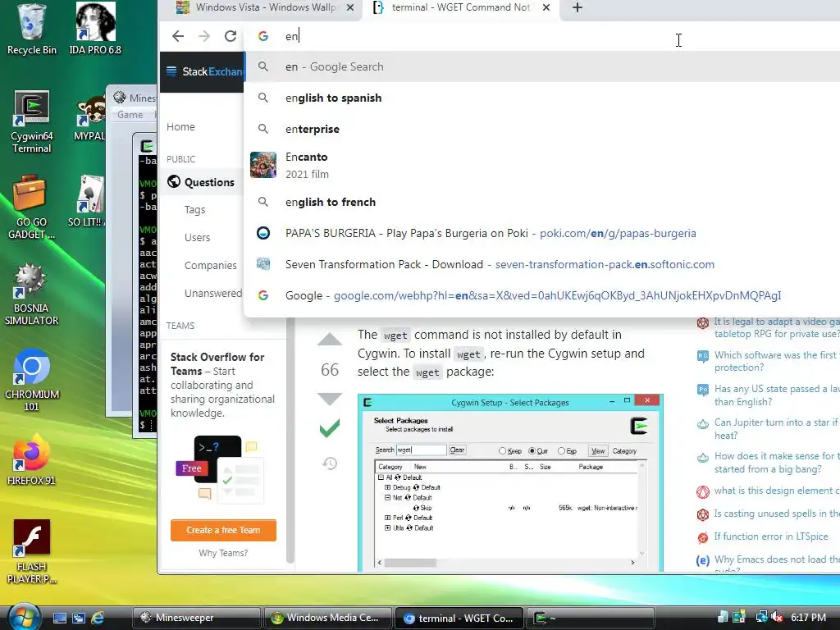This screenshot has height=630, width=840.
Task: Open 'Is casting unused spells' question
Action: pos(776,514)
